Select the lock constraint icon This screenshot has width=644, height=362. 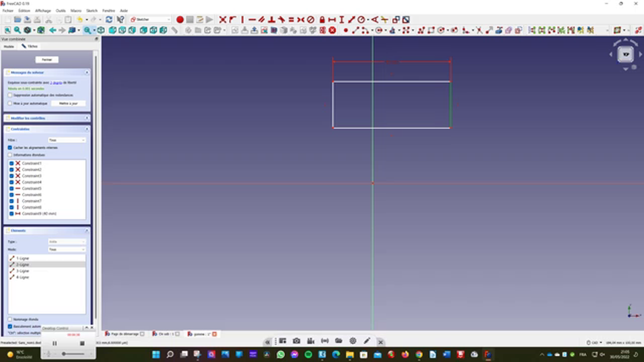click(322, 20)
